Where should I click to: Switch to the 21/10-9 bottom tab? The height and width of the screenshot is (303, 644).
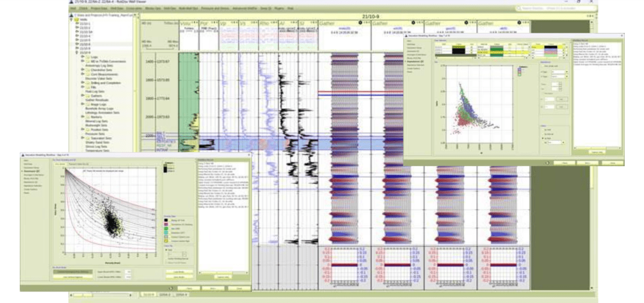[x=148, y=295]
